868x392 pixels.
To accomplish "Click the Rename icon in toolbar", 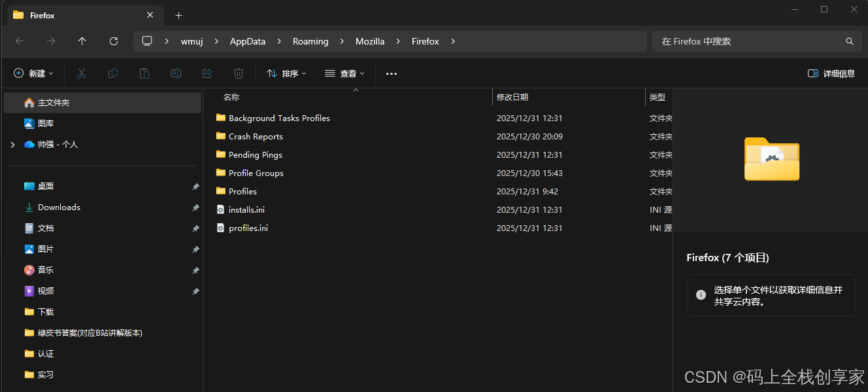I will coord(176,73).
